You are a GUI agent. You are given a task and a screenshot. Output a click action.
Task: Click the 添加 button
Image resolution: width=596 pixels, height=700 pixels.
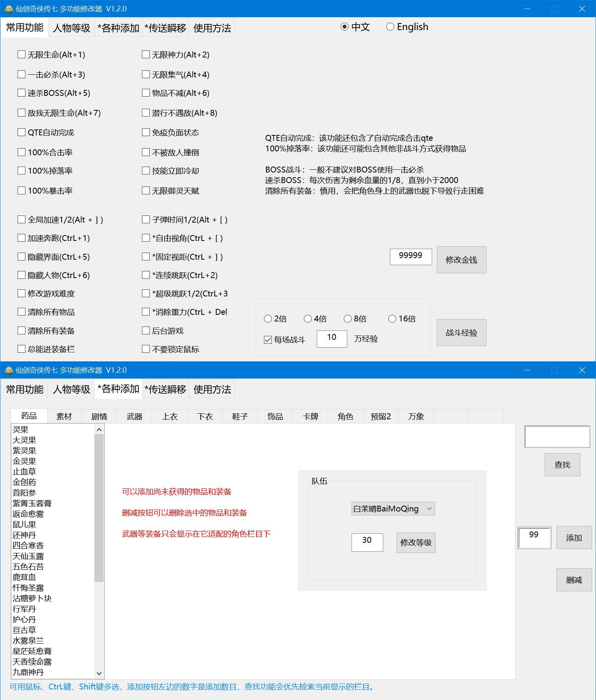(x=574, y=538)
